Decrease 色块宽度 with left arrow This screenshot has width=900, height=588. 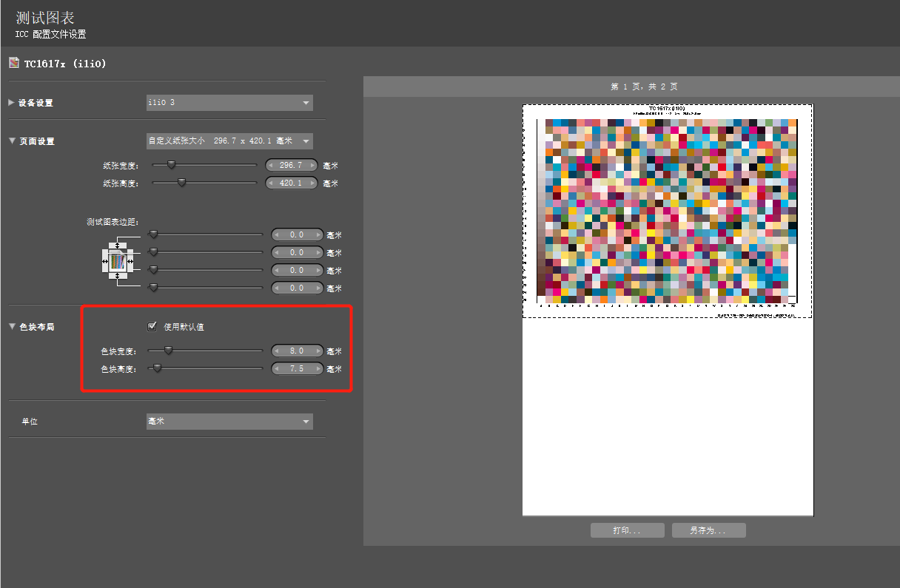278,351
